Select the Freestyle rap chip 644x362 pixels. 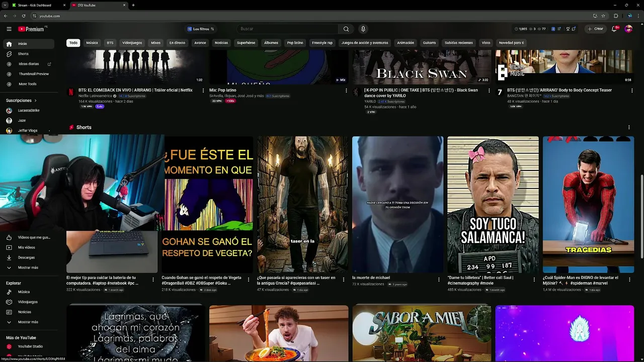pos(322,43)
